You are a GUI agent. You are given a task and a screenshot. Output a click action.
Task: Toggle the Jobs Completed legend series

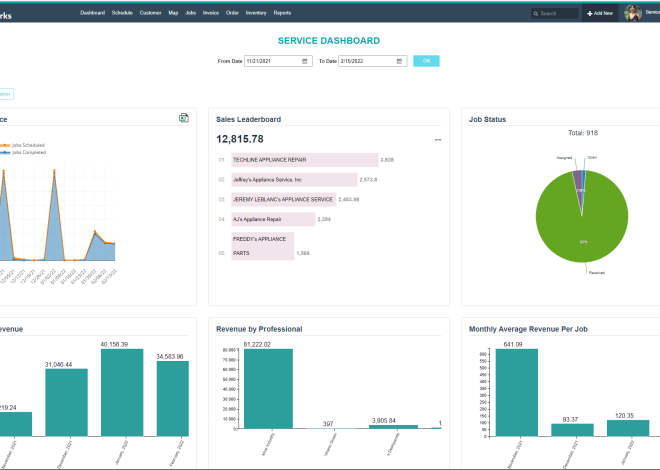(23, 152)
